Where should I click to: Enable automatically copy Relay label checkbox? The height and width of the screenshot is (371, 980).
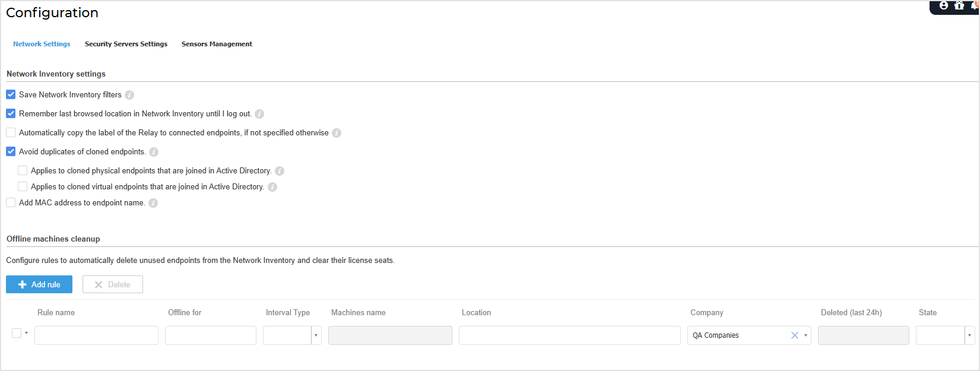tap(11, 132)
